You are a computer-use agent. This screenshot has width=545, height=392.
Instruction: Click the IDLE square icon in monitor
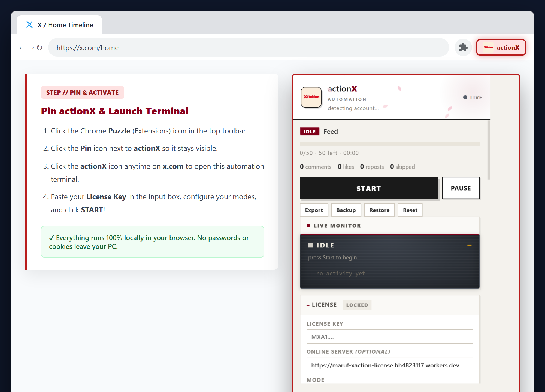310,245
